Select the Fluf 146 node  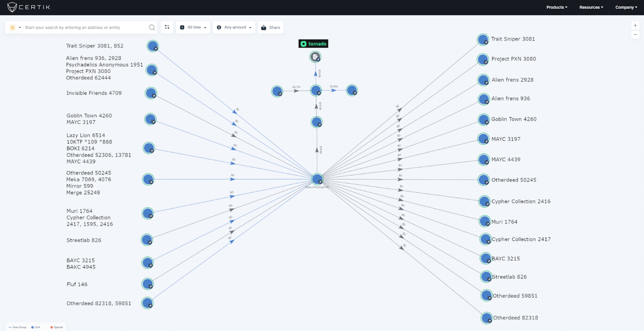point(148,284)
